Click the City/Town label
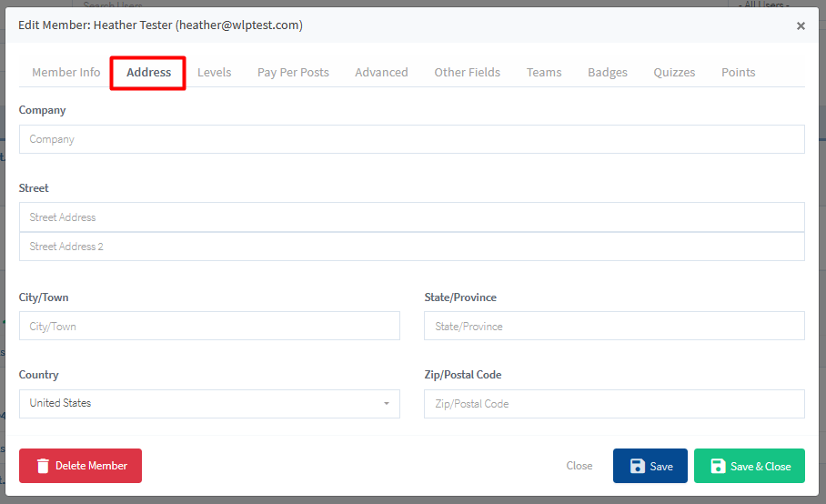The height and width of the screenshot is (504, 826). 44,297
